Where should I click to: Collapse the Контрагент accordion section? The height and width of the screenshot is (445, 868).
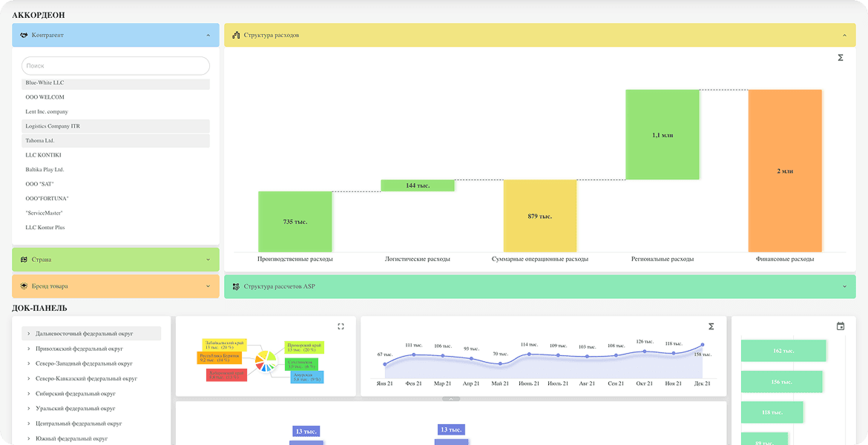click(x=208, y=35)
